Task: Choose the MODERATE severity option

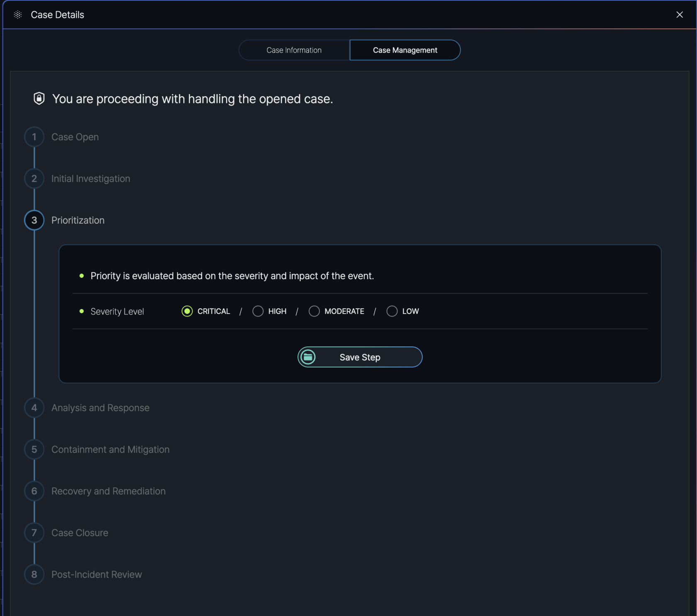Action: (x=314, y=311)
